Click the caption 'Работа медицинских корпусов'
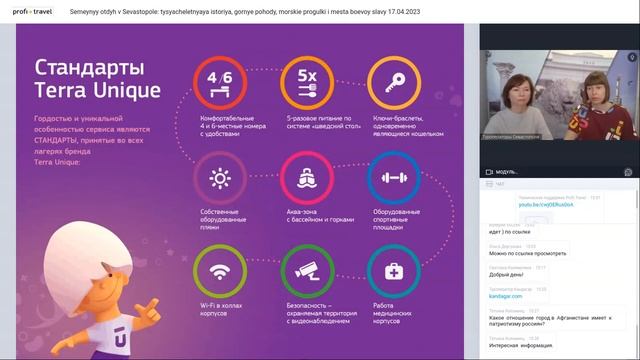 click(x=392, y=313)
